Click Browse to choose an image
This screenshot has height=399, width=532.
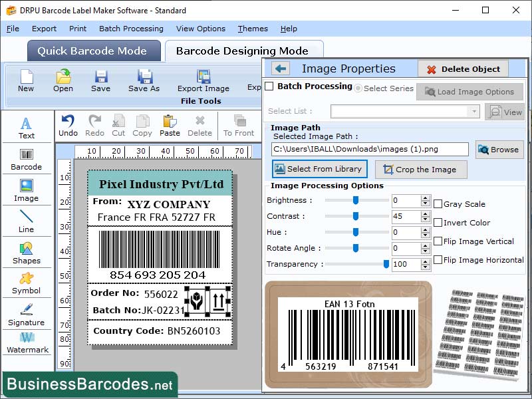click(499, 150)
